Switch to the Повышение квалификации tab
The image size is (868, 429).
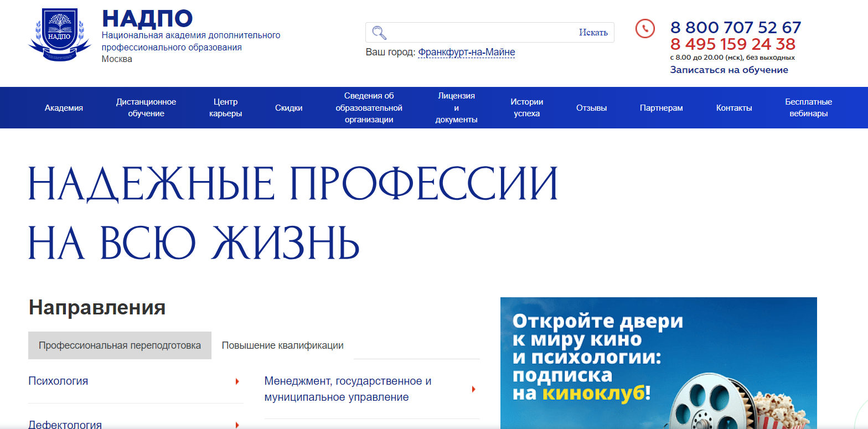(x=282, y=345)
